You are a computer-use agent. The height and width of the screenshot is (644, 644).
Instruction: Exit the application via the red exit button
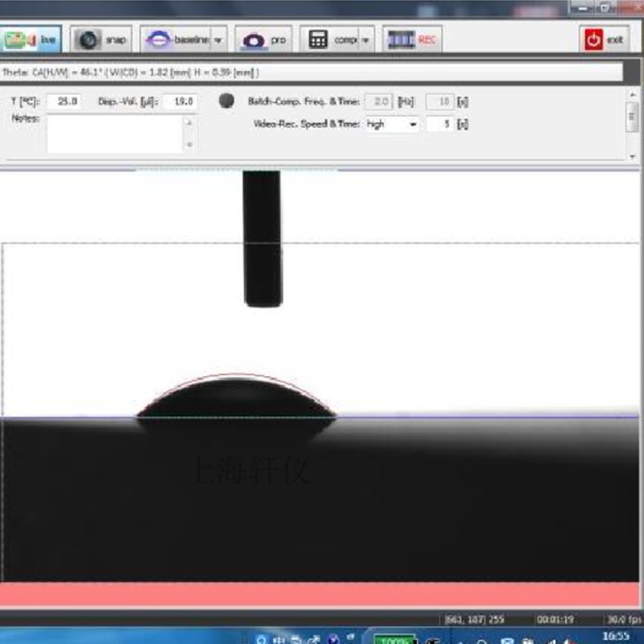pos(604,39)
